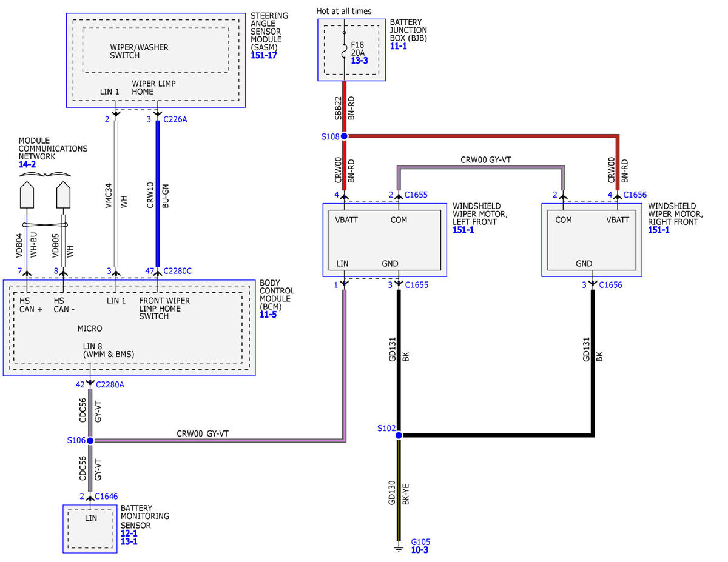Select connector label C226A
Image resolution: width=728 pixels, height=562 pixels.
click(x=175, y=119)
